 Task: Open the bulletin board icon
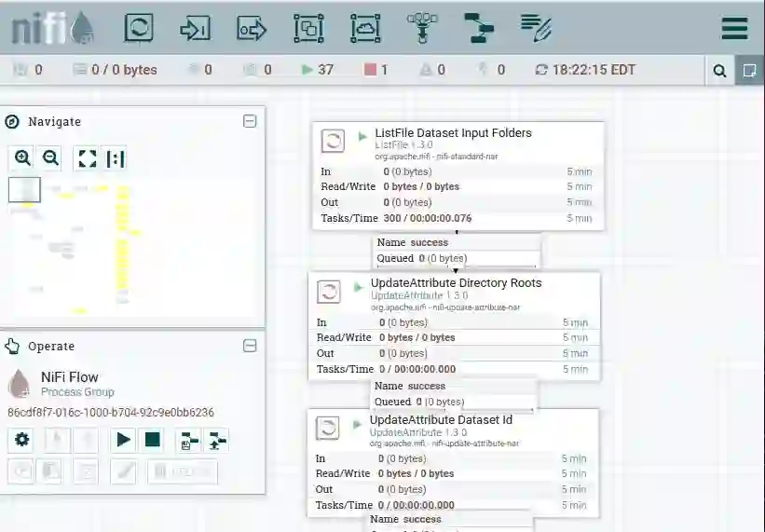749,71
